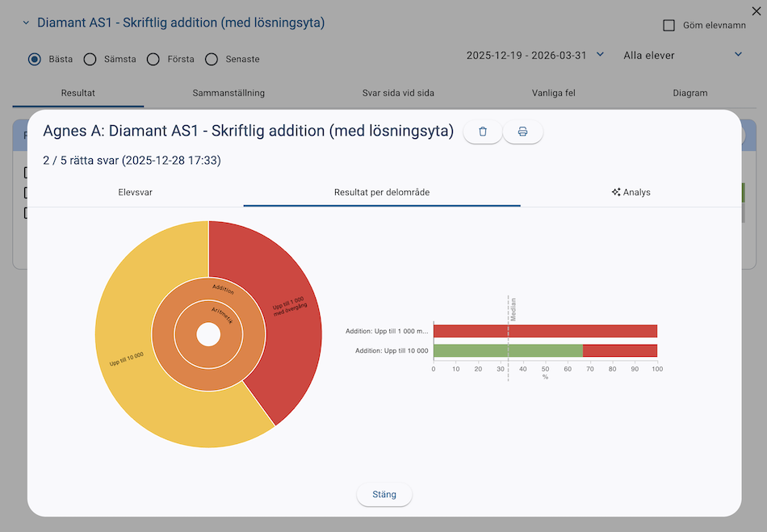Open the Vanliga fel tab
Screen dimensions: 767x532
[554, 93]
